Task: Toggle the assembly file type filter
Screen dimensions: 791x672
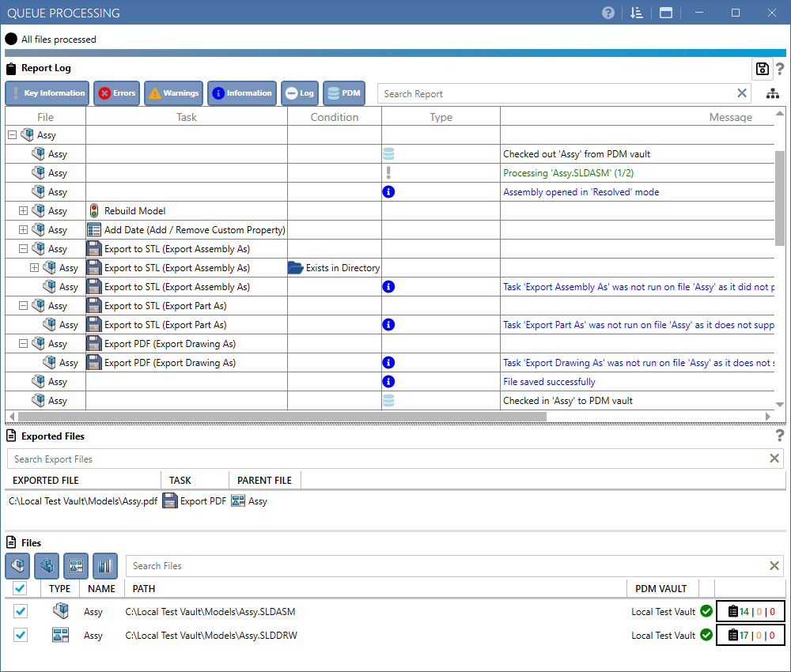Action: (x=17, y=565)
